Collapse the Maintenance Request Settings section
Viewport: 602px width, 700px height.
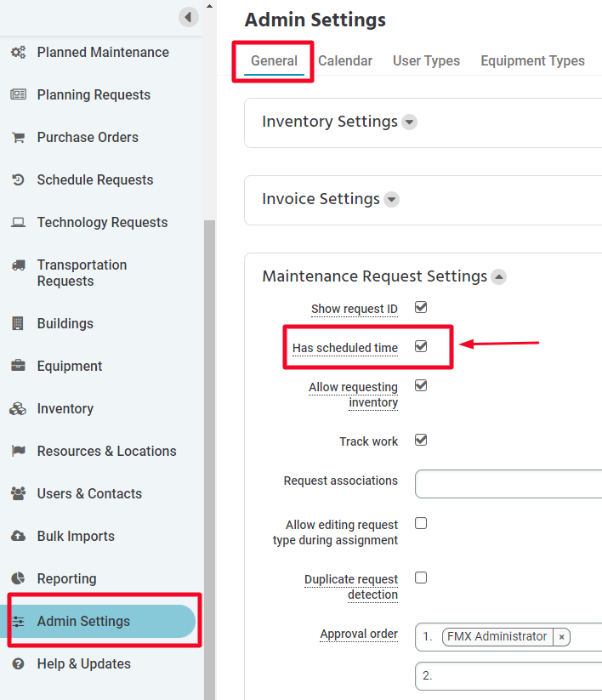pyautogui.click(x=498, y=276)
